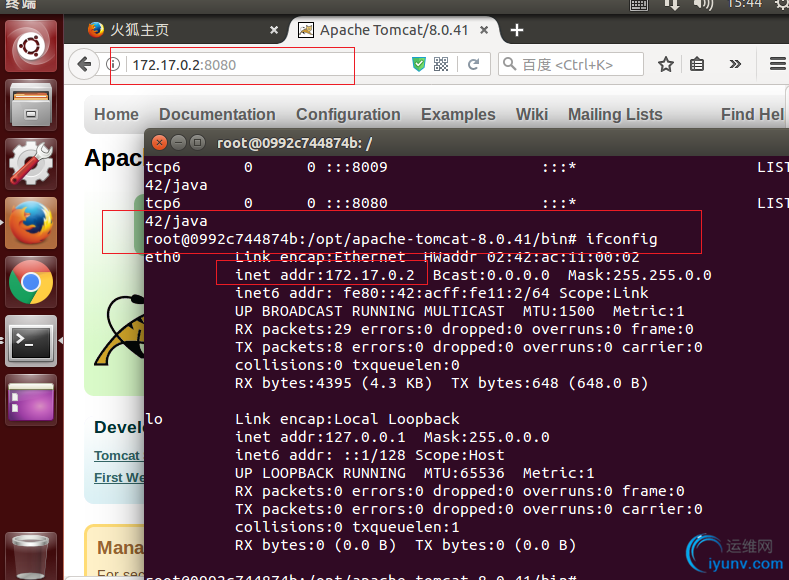Open the clock showing 15:44
Viewport: 789px width, 580px height.
click(x=744, y=4)
